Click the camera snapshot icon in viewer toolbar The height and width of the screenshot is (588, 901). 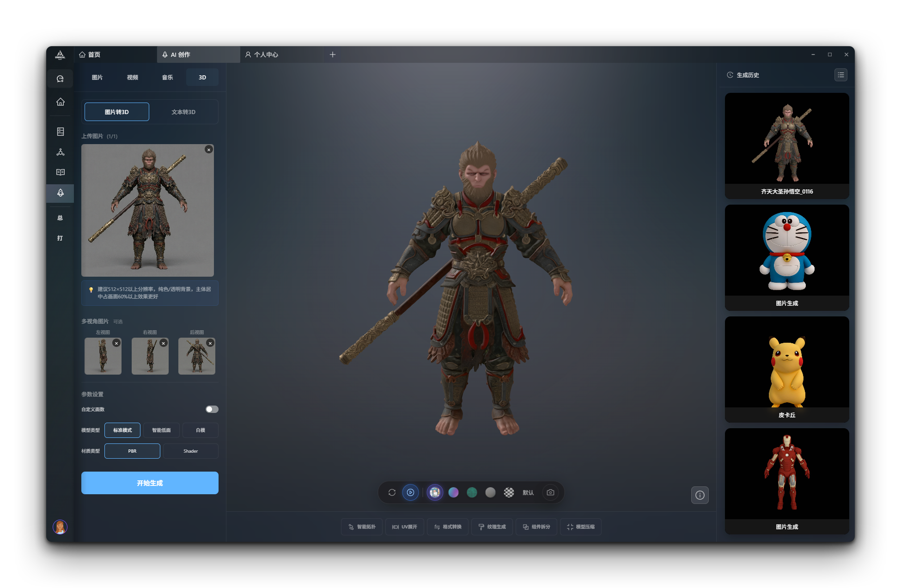click(x=550, y=492)
